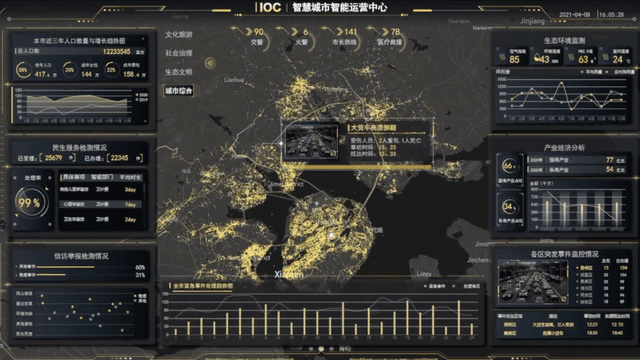Click the Xiamen map label

[289, 275]
